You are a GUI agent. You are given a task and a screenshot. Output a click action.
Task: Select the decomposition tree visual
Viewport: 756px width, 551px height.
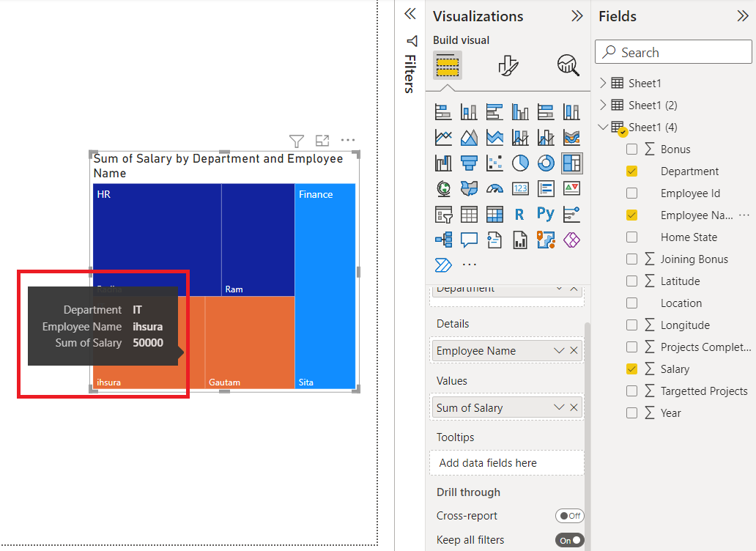443,240
